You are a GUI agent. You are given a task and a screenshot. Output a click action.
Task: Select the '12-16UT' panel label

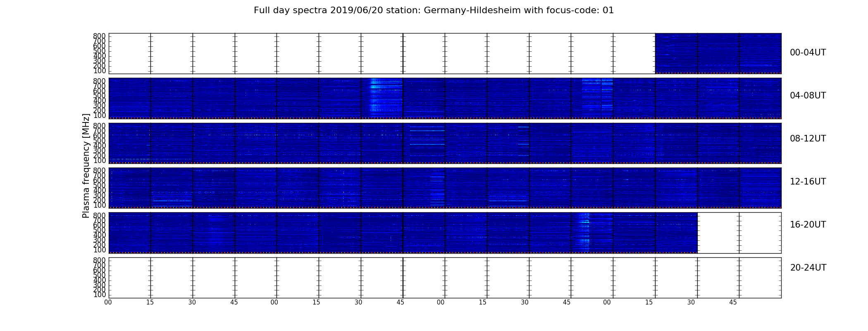pos(808,182)
